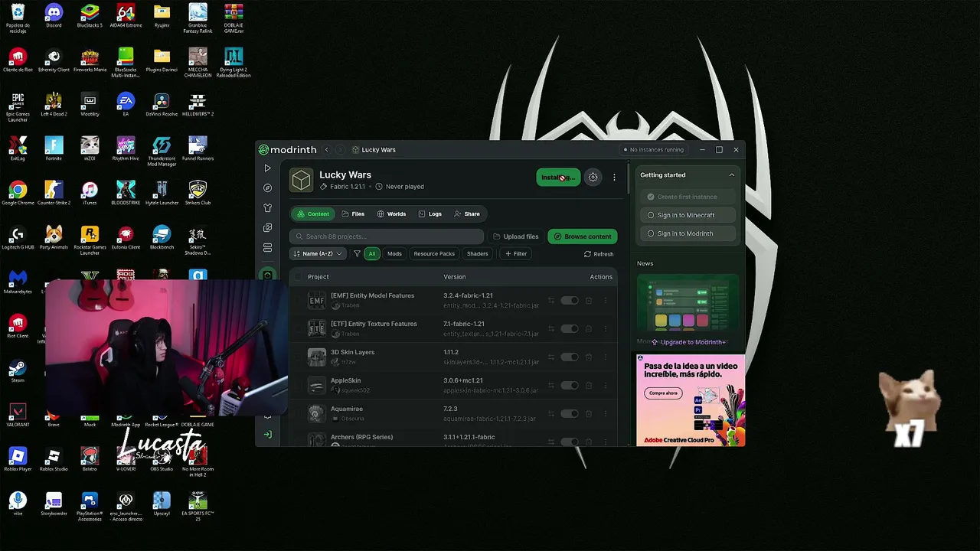This screenshot has width=980, height=551.
Task: Focus the Search 88 projects field
Action: point(387,236)
